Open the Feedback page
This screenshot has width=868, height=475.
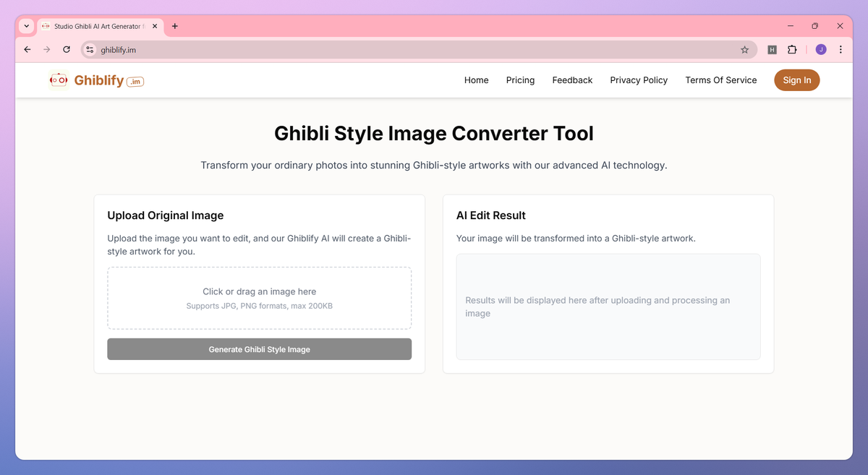[x=572, y=80]
